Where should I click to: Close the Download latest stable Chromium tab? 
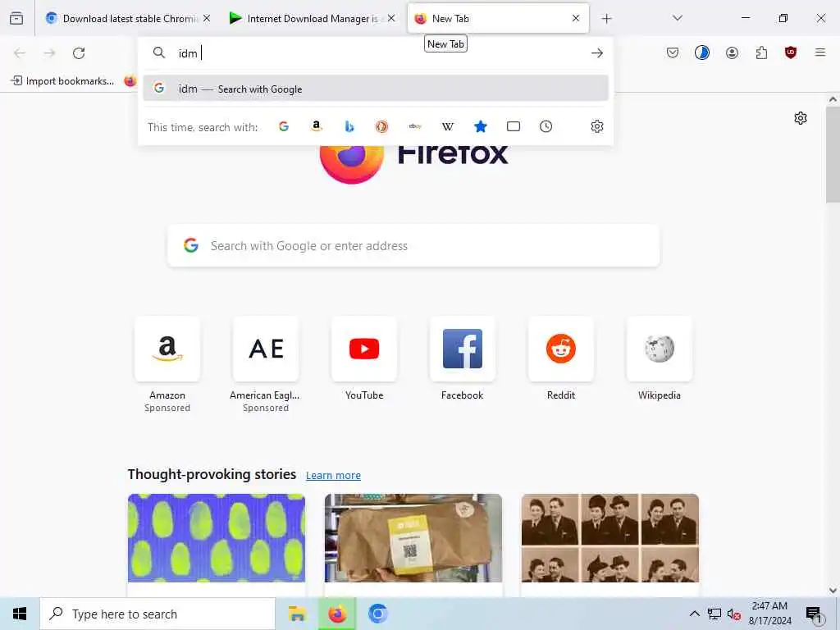click(207, 18)
